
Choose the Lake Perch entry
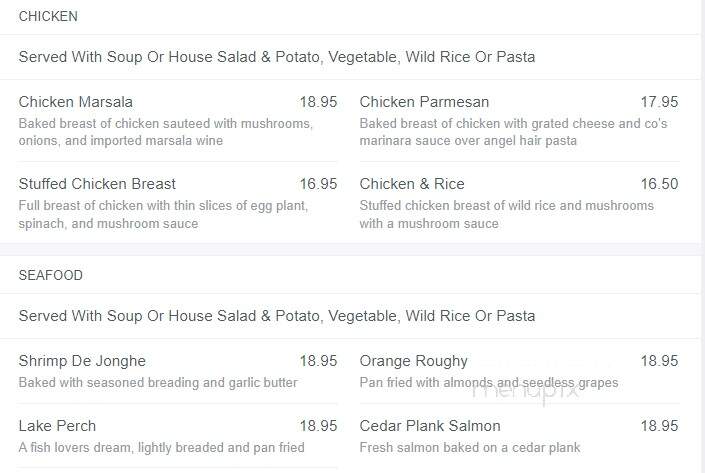57,426
